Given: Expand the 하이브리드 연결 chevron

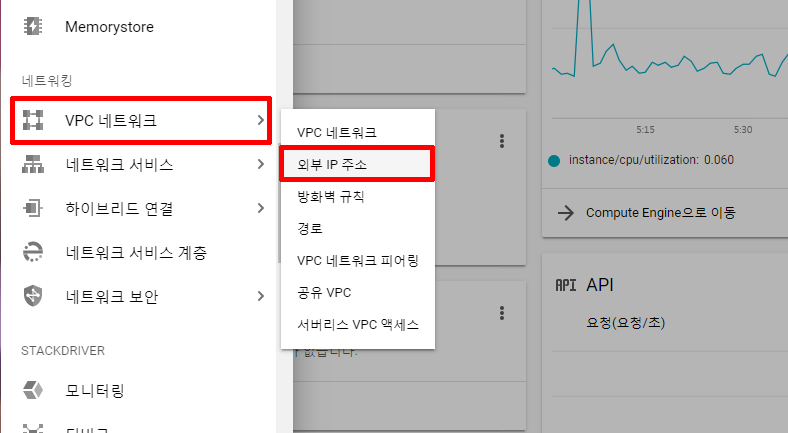Looking at the screenshot, I should (x=260, y=208).
